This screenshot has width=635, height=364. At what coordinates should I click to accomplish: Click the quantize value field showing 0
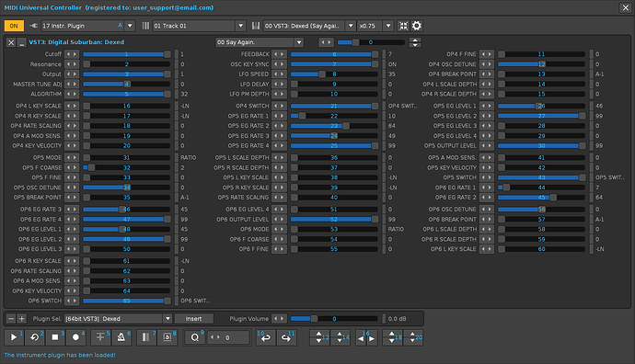228,337
